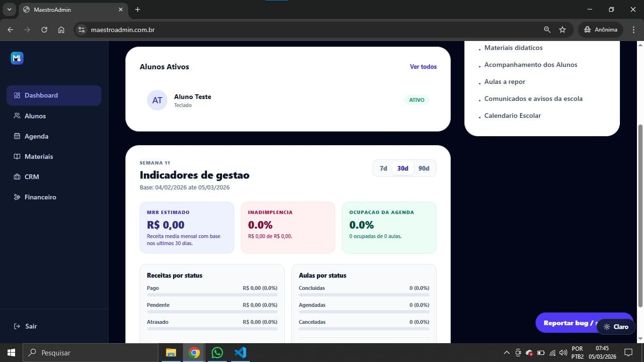The height and width of the screenshot is (362, 644).
Task: Click the Pago progress bar under Receitas
Action: (212, 295)
